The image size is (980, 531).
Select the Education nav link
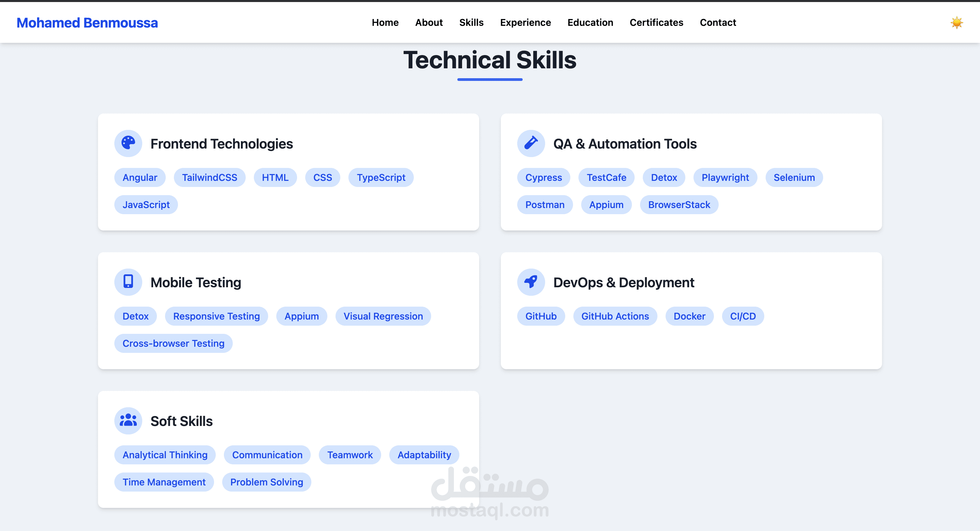[x=590, y=22]
